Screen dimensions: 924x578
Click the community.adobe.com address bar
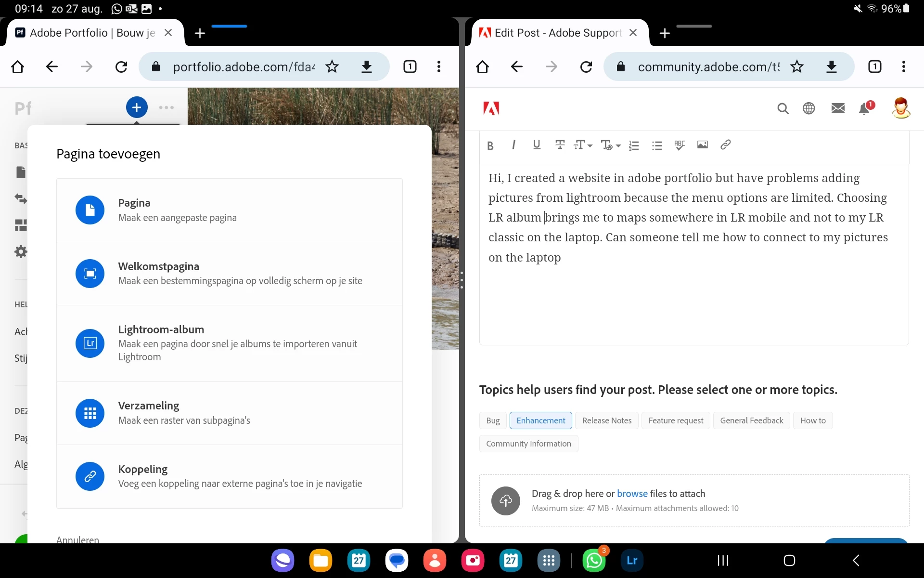coord(707,66)
